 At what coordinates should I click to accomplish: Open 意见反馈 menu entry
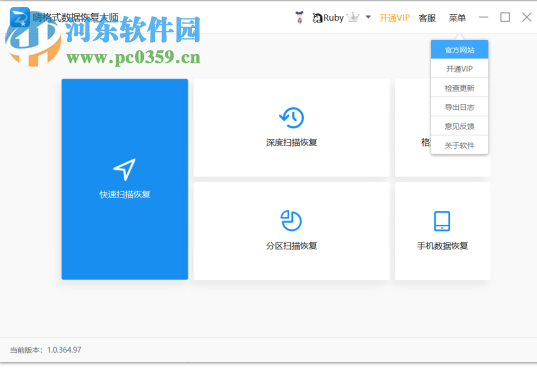click(460, 126)
